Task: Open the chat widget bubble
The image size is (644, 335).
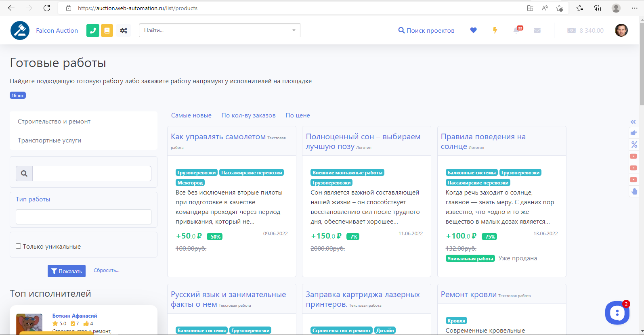Action: click(617, 313)
